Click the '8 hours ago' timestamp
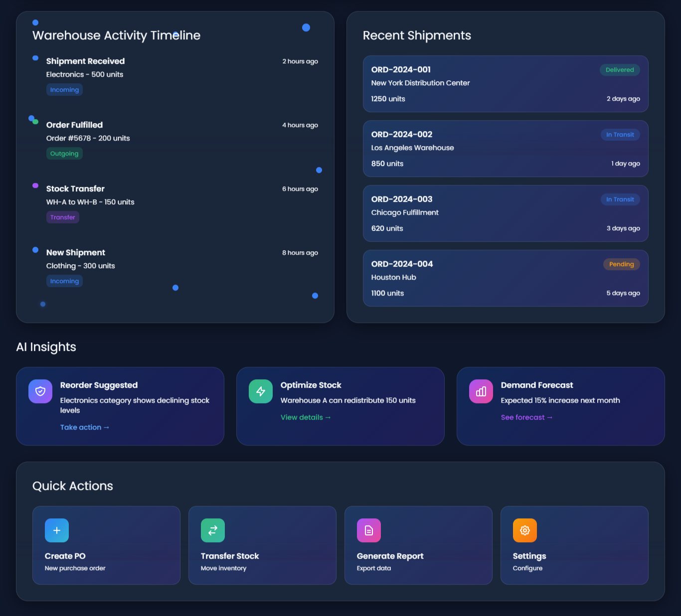This screenshot has height=616, width=681. pos(300,253)
